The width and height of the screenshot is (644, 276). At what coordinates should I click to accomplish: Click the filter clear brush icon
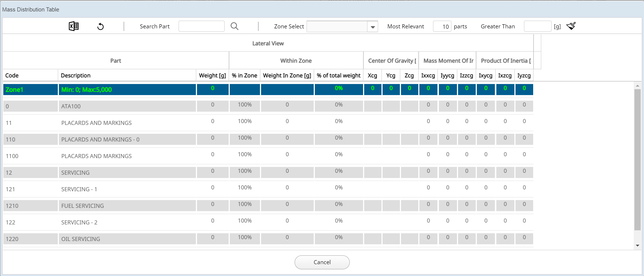coord(571,26)
